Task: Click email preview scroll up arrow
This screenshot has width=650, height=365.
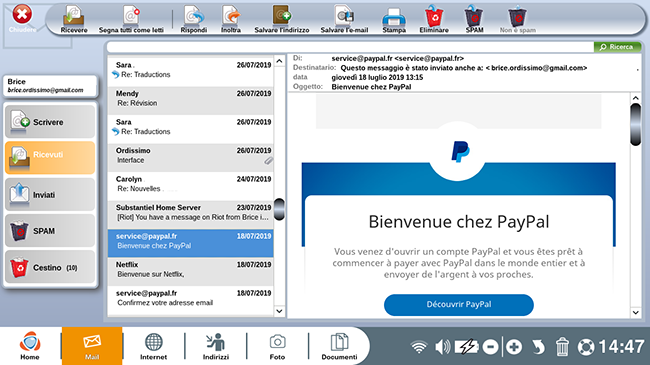Action: (635, 98)
